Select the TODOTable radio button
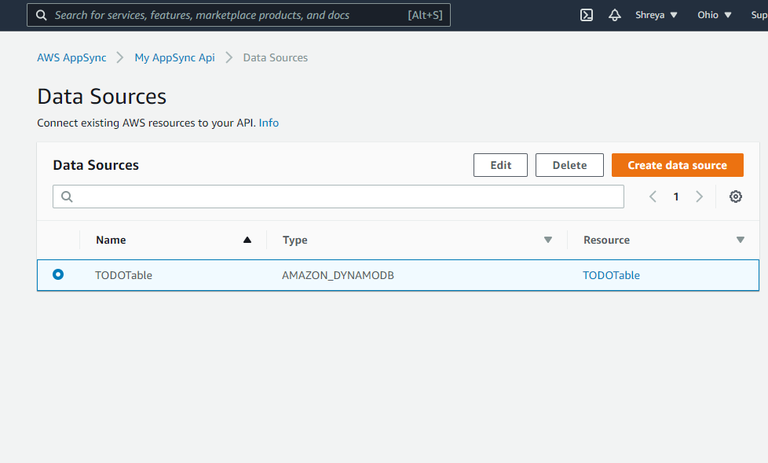Image resolution: width=768 pixels, height=463 pixels. click(x=58, y=274)
